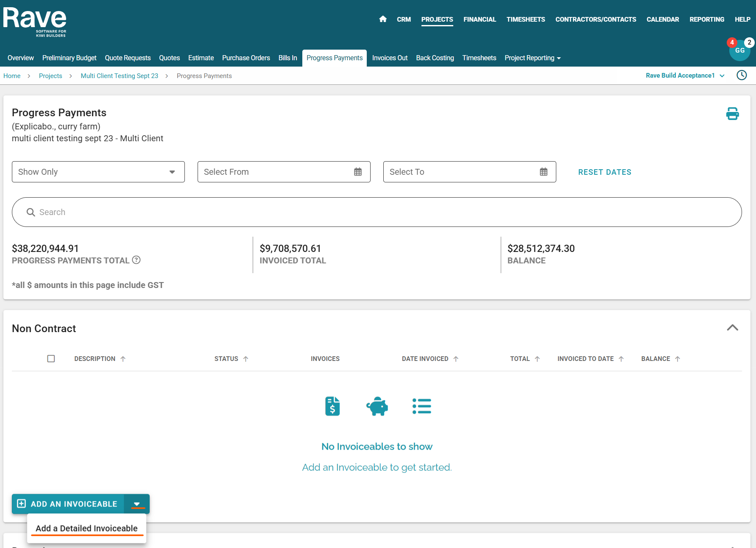Switch to the Quotes tab

[169, 58]
